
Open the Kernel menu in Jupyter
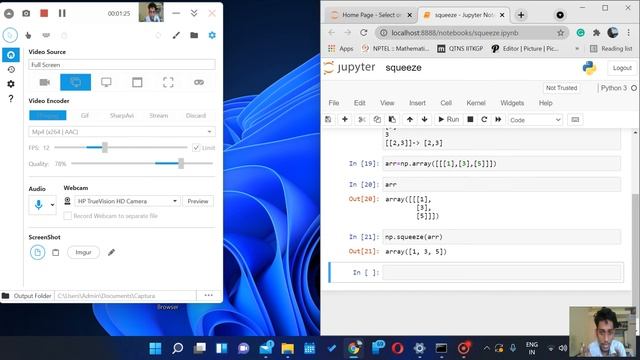click(476, 103)
